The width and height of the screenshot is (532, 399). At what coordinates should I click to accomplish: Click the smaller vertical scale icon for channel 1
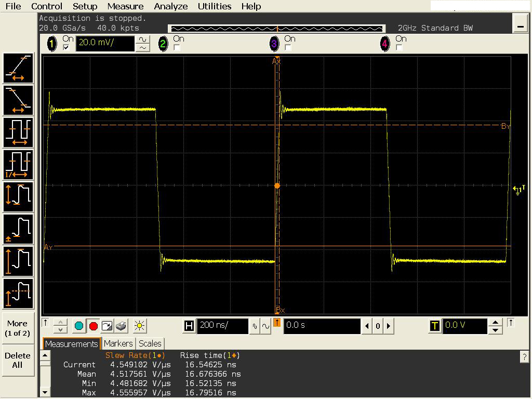pos(143,48)
